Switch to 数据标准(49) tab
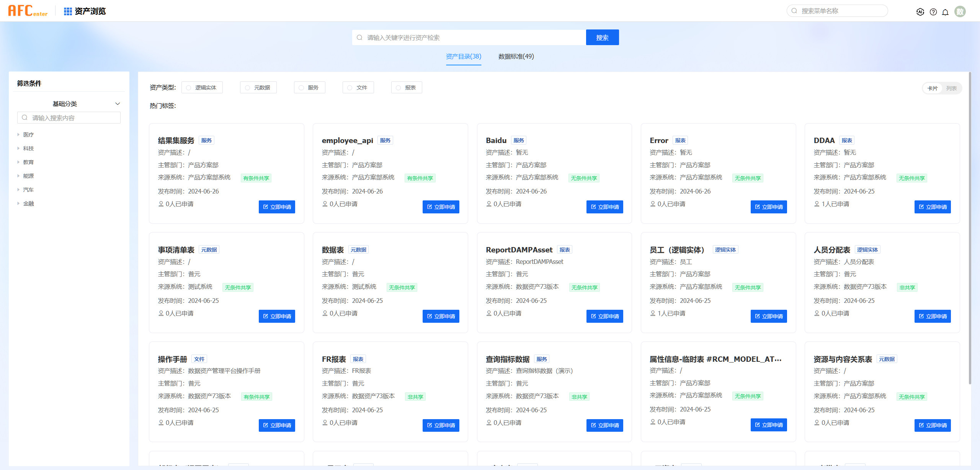Screen dimensions: 980x470 [x=516, y=57]
